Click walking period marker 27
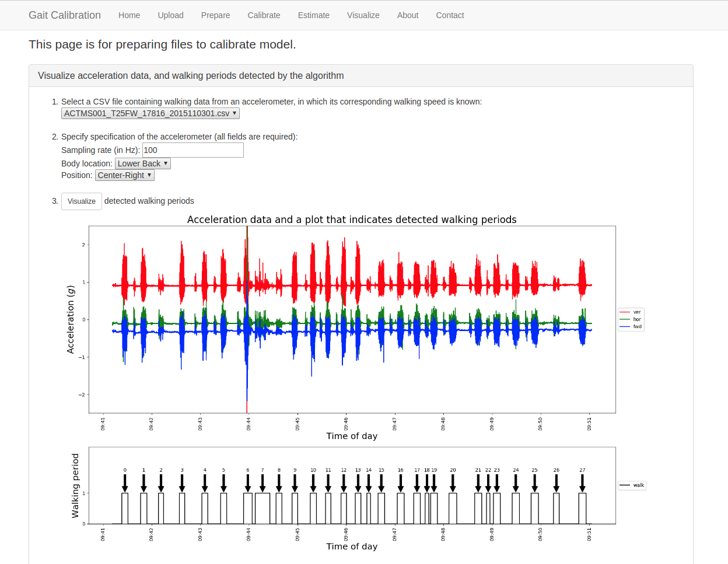Screen dimensions: 728x564 582,481
